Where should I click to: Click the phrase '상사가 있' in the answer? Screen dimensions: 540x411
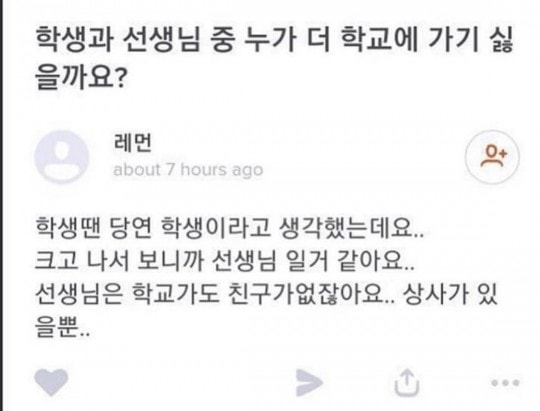[x=450, y=295]
